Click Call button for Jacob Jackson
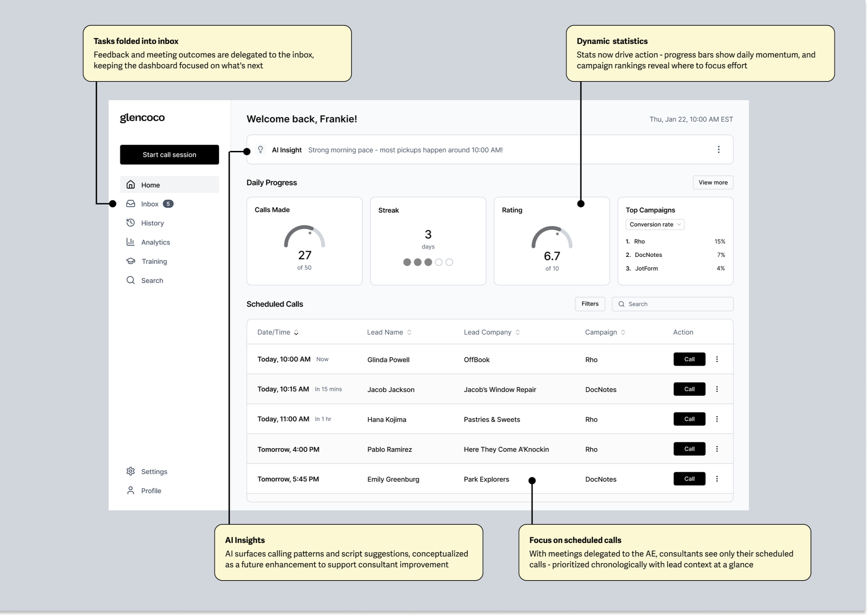This screenshot has width=868, height=616. point(689,389)
